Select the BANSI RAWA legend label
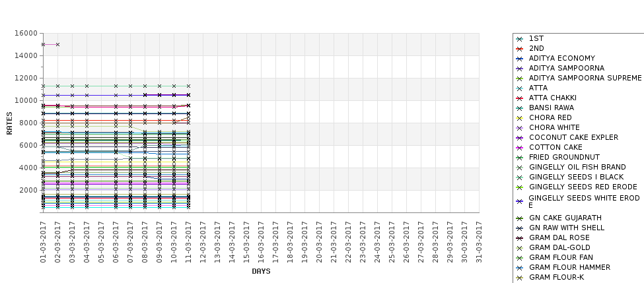644x283 pixels. [x=552, y=108]
